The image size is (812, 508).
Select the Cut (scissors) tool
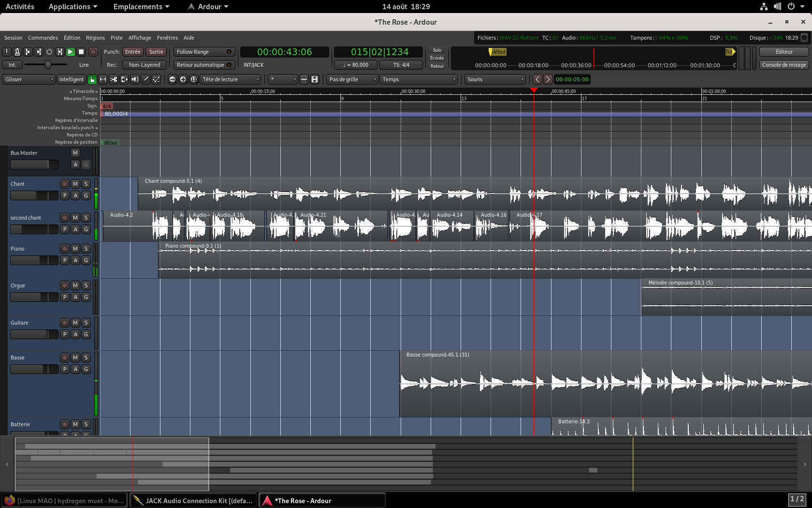tap(114, 79)
